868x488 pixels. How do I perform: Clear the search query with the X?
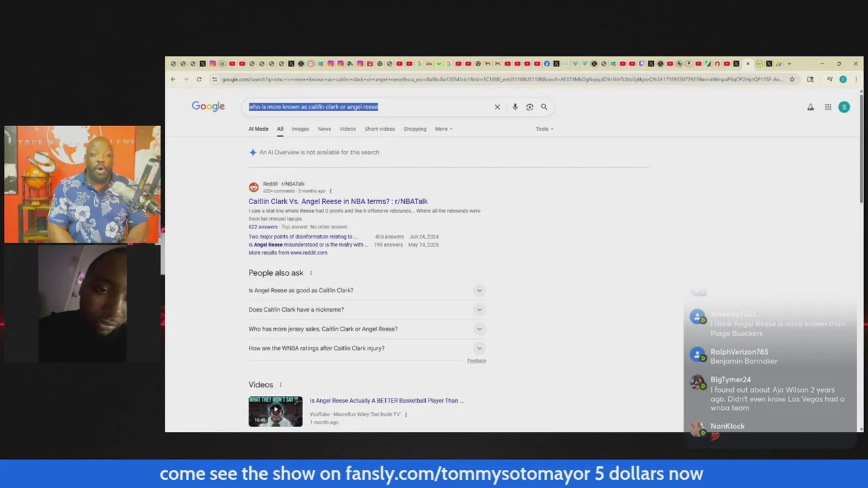point(497,107)
